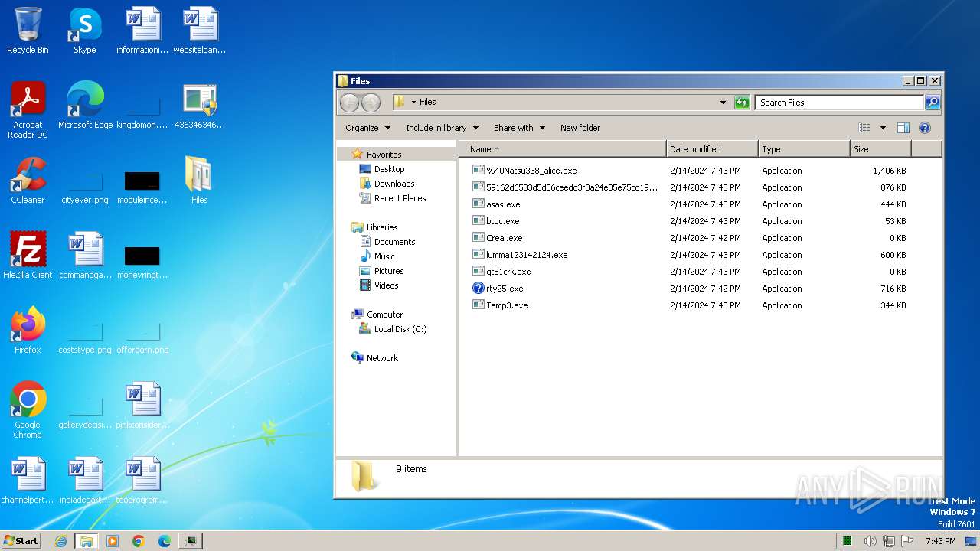Select the Files folder on desktop
The image size is (980, 551).
point(199,181)
